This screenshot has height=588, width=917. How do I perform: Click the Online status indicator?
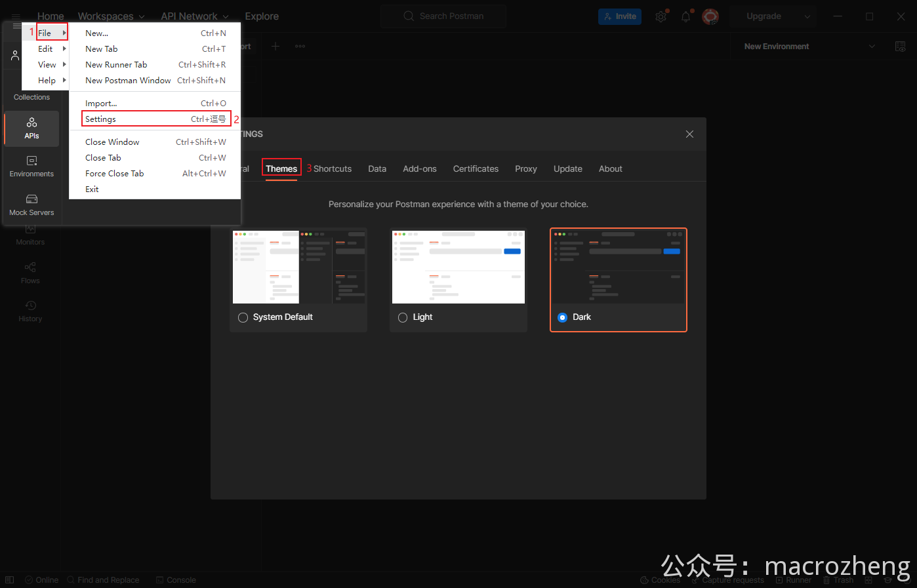[41, 580]
